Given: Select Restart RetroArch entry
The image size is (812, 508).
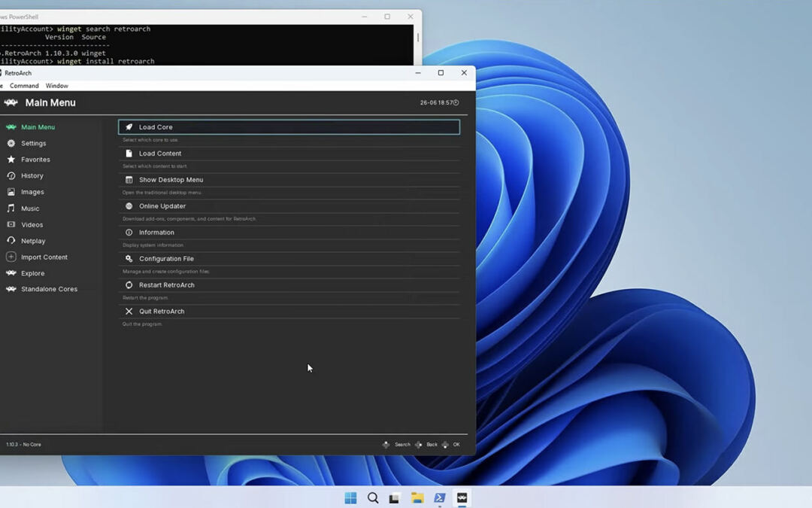Looking at the screenshot, I should pyautogui.click(x=166, y=285).
